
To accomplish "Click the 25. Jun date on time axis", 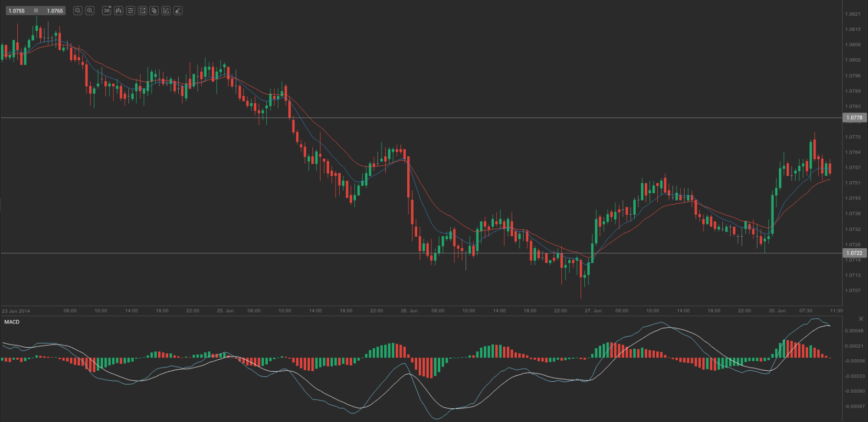I will [x=225, y=310].
